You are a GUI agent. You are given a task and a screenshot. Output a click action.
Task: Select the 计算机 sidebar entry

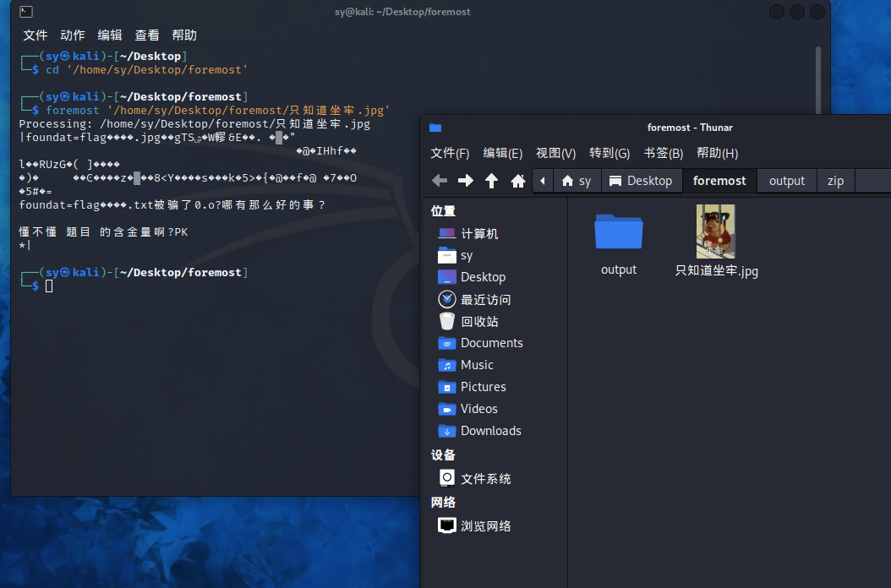(x=481, y=233)
